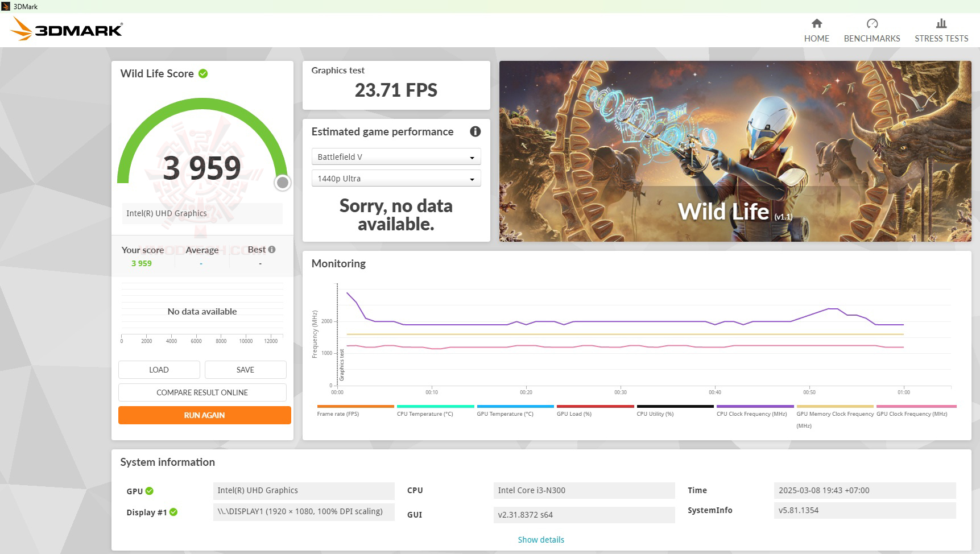The image size is (980, 554).
Task: Toggle the CPU Temperature legend
Action: click(436, 410)
